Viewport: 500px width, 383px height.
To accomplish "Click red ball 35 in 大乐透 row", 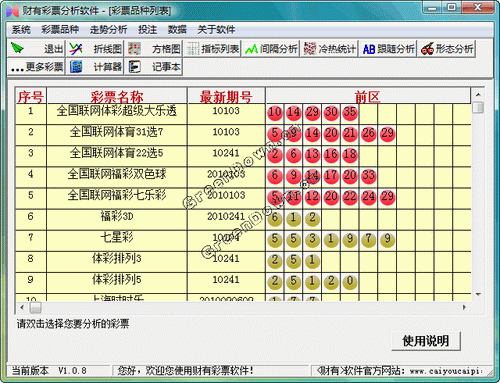I will pos(350,113).
